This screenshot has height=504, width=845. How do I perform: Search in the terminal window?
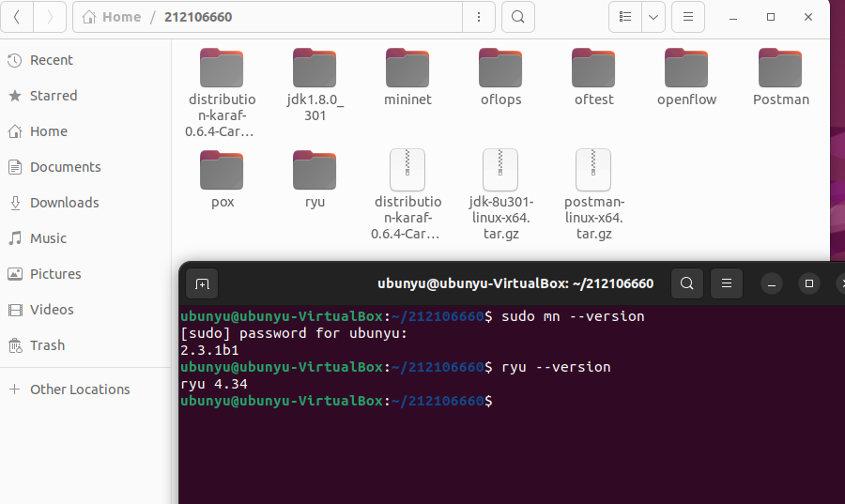687,283
